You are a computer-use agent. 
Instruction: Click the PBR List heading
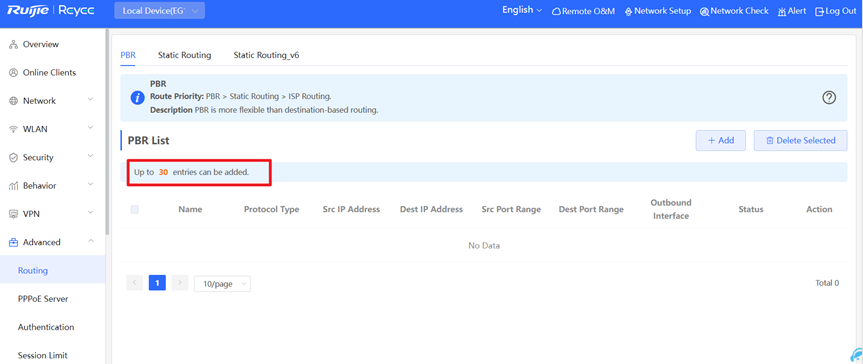[149, 140]
